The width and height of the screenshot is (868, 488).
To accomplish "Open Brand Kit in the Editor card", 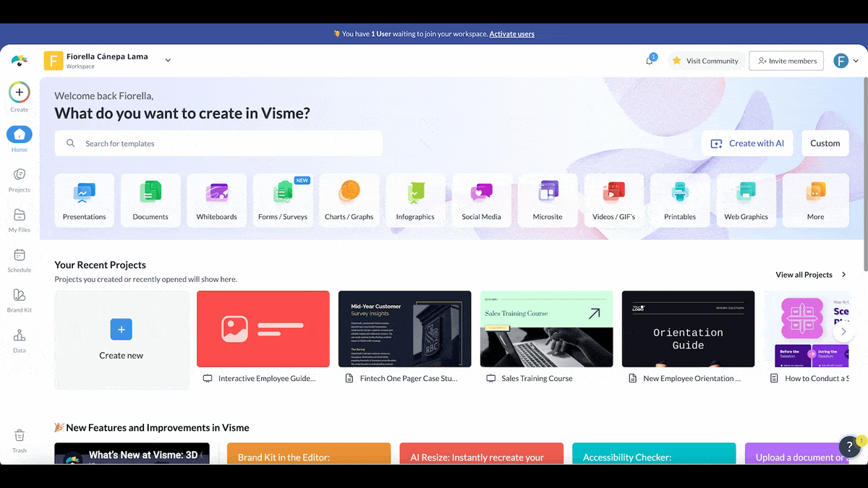I will 309,453.
